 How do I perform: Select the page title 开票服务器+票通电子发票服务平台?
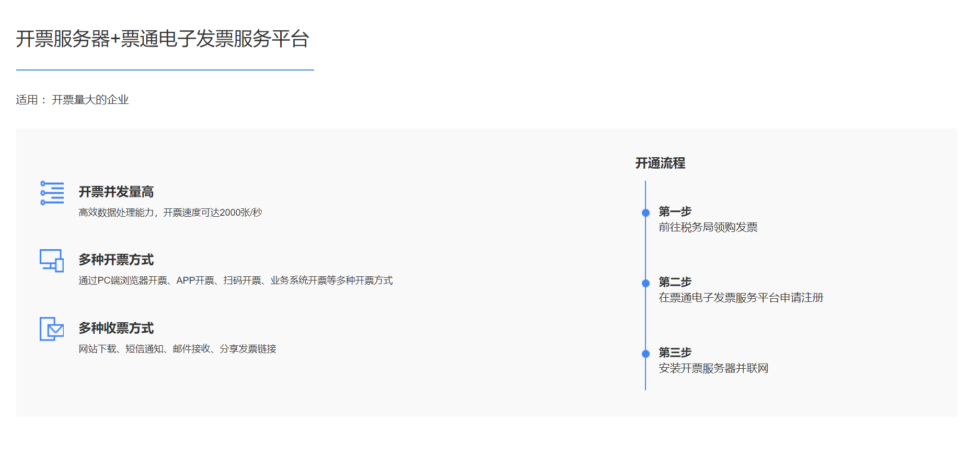[163, 39]
